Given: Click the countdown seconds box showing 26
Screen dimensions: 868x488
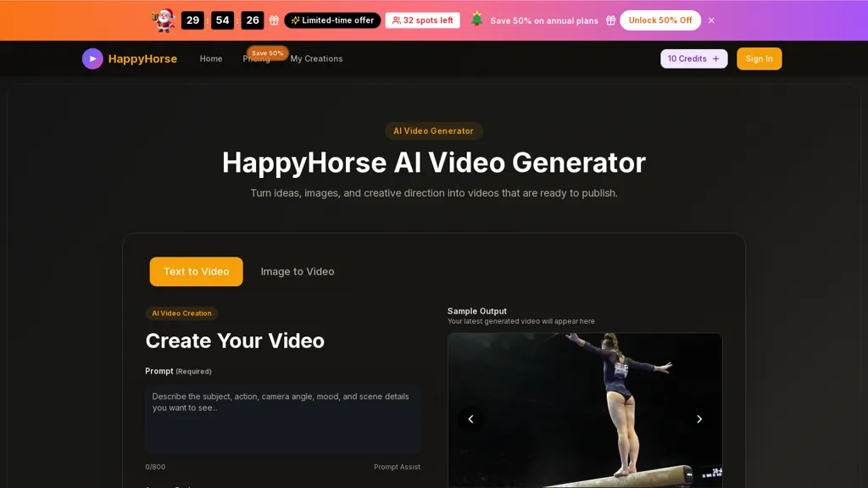Looking at the screenshot, I should (x=253, y=20).
